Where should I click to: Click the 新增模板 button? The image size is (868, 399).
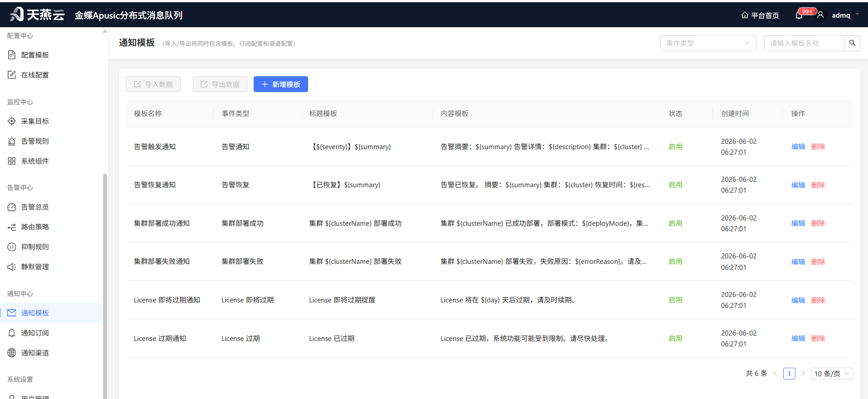[281, 84]
